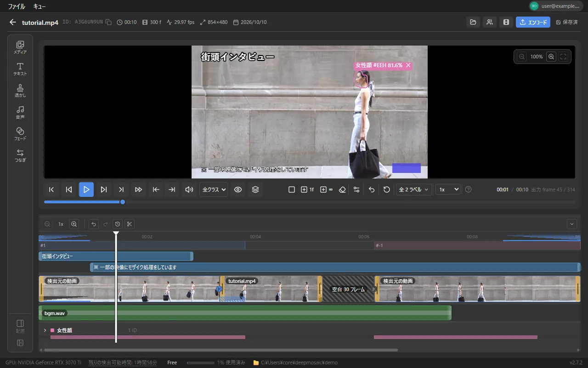Select the rectangle draw tool

point(292,190)
